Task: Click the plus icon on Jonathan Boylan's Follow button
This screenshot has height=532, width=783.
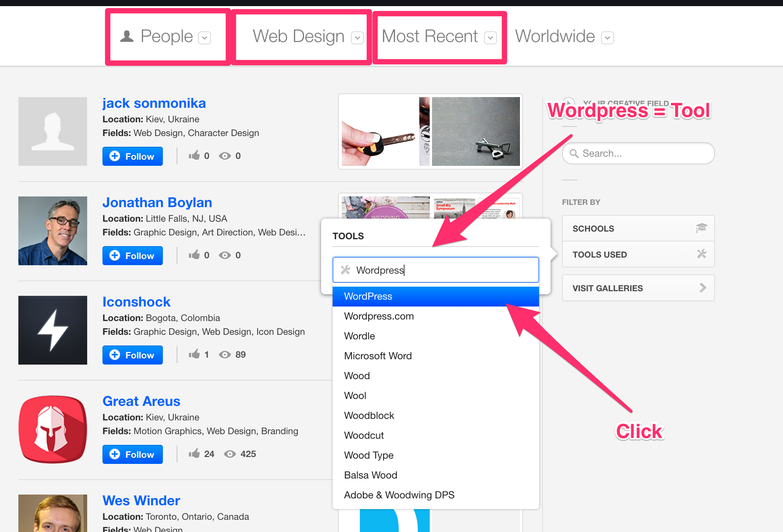Action: (x=115, y=255)
